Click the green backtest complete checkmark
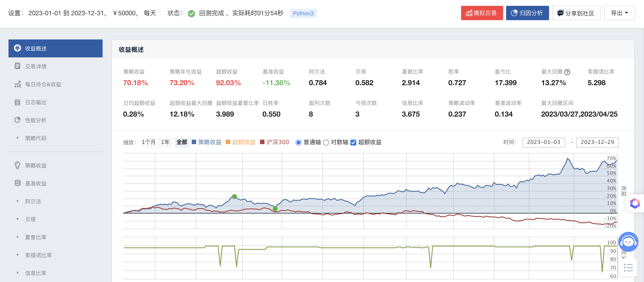 (x=191, y=13)
